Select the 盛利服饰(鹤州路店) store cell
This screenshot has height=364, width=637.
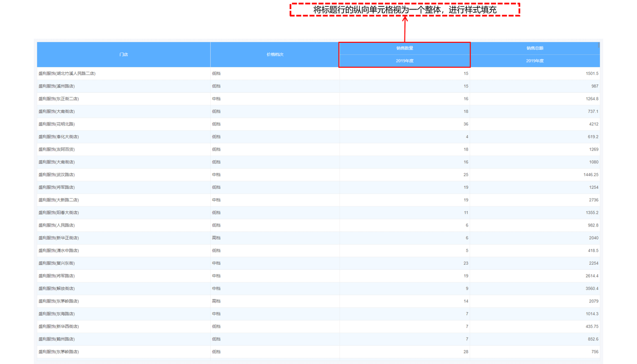(56, 339)
